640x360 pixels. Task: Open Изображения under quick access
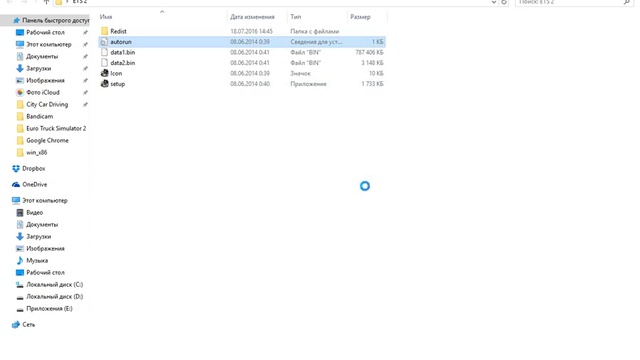click(45, 80)
